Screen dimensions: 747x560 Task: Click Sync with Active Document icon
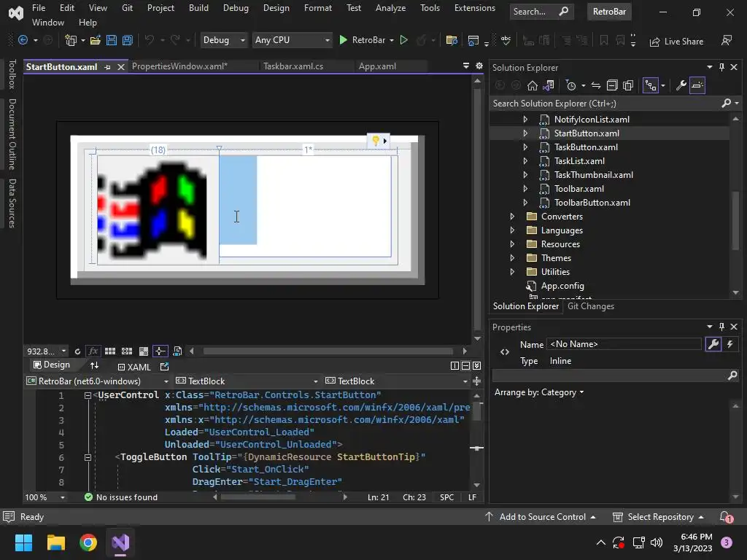tap(596, 86)
